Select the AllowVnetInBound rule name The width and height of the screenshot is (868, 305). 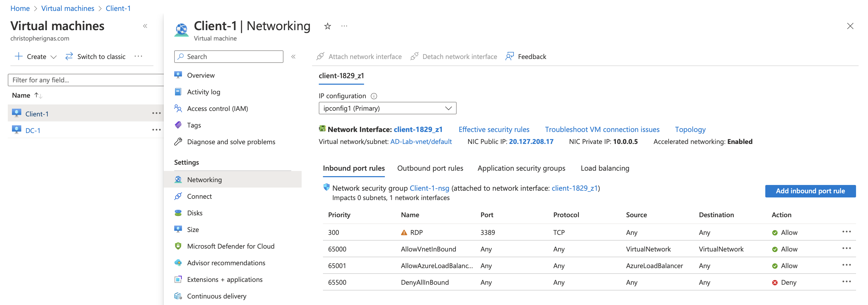pyautogui.click(x=428, y=249)
